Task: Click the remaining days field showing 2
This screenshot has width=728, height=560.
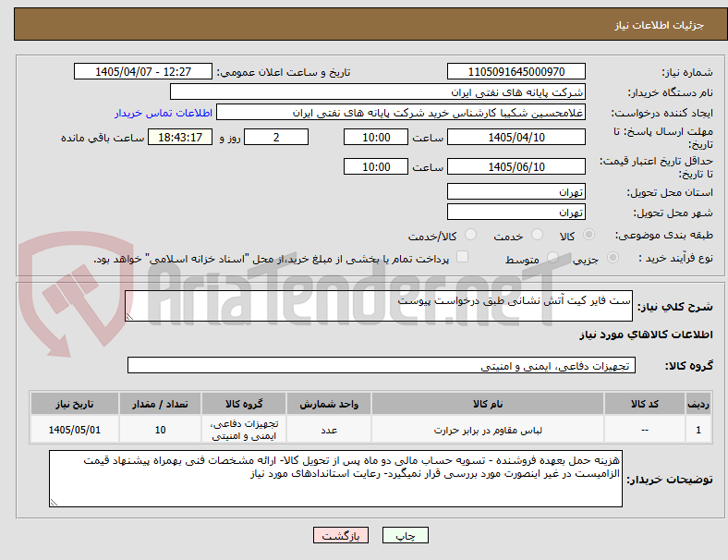Action: pos(276,137)
